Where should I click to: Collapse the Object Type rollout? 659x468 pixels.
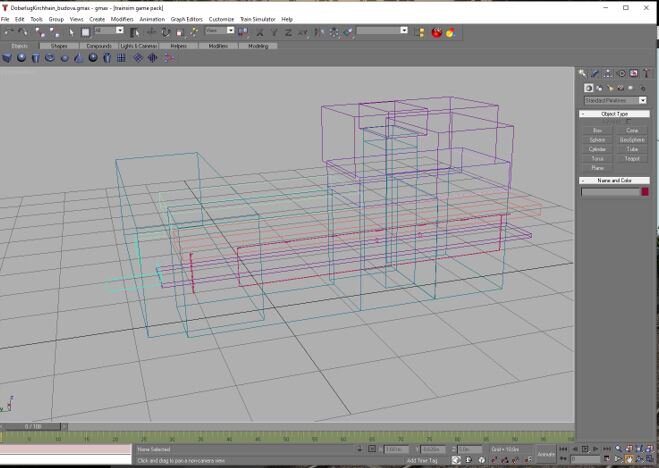coord(614,114)
